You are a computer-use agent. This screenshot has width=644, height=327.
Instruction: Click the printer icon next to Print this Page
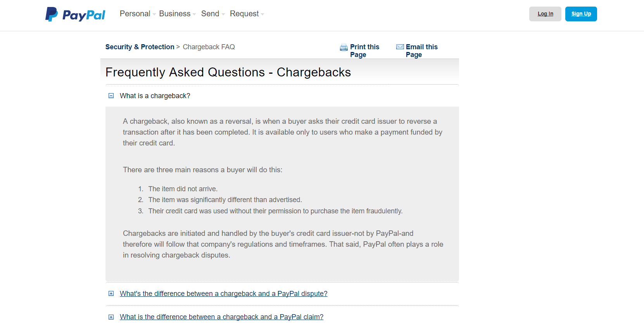tap(344, 47)
